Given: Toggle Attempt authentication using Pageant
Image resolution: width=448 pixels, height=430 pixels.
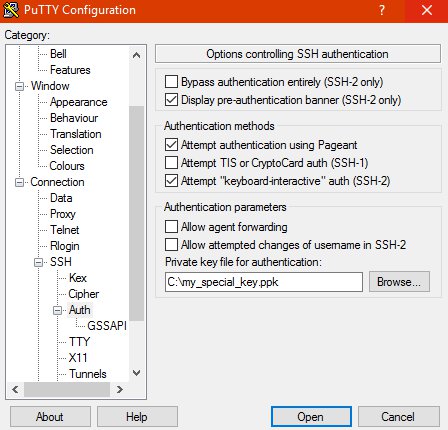Looking at the screenshot, I should pos(171,145).
